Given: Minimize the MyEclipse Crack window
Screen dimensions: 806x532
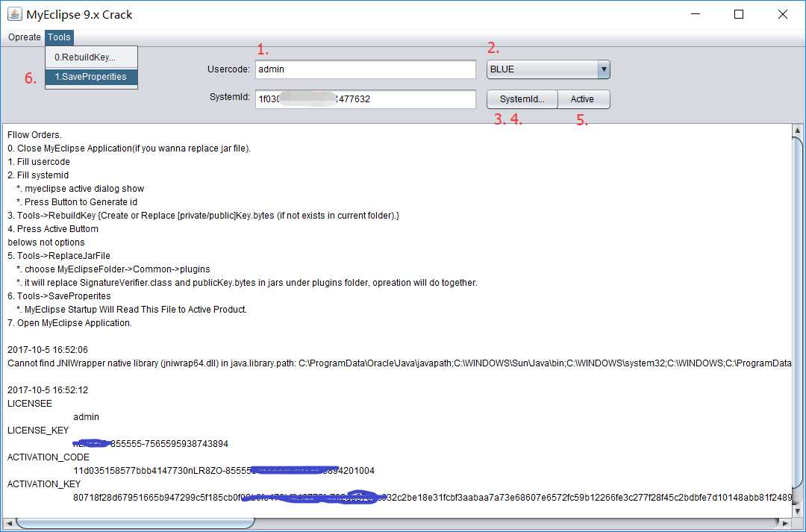Looking at the screenshot, I should coord(696,14).
